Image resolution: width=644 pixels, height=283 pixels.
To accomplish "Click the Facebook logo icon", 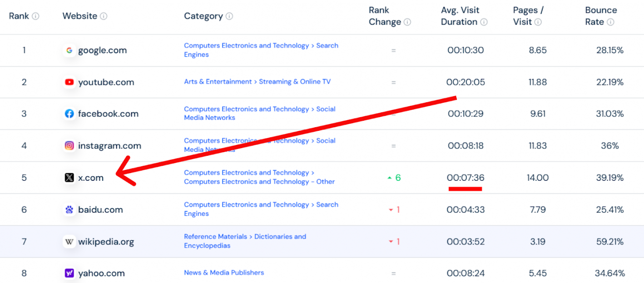I will pyautogui.click(x=69, y=114).
